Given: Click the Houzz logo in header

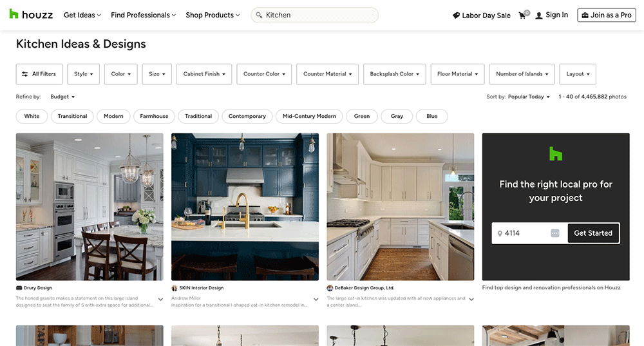Looking at the screenshot, I should pyautogui.click(x=31, y=15).
